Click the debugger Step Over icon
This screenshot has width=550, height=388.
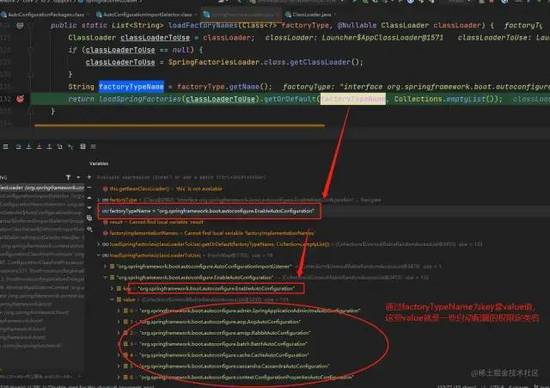pyautogui.click(x=19, y=147)
